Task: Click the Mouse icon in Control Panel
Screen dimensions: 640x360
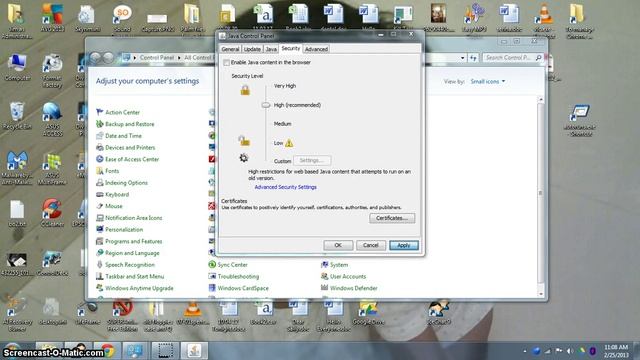Action: tap(100, 206)
